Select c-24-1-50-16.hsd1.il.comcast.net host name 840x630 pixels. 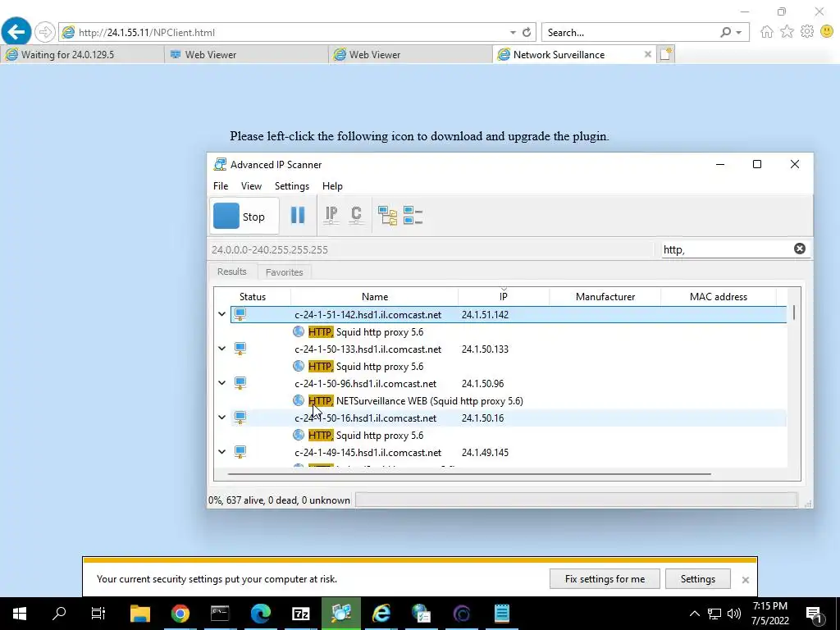pos(365,418)
